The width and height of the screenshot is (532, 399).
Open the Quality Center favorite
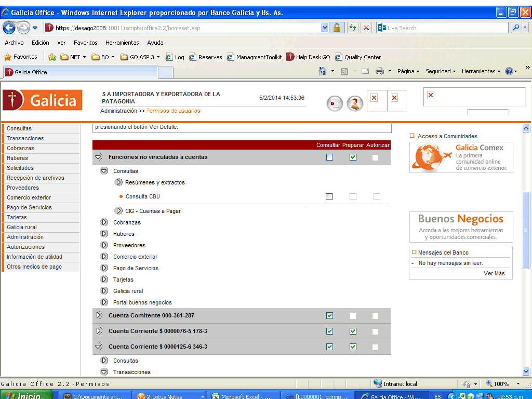[x=358, y=57]
